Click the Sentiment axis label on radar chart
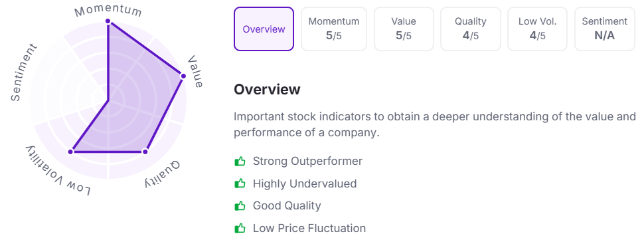Image resolution: width=644 pixels, height=242 pixels. tap(23, 72)
